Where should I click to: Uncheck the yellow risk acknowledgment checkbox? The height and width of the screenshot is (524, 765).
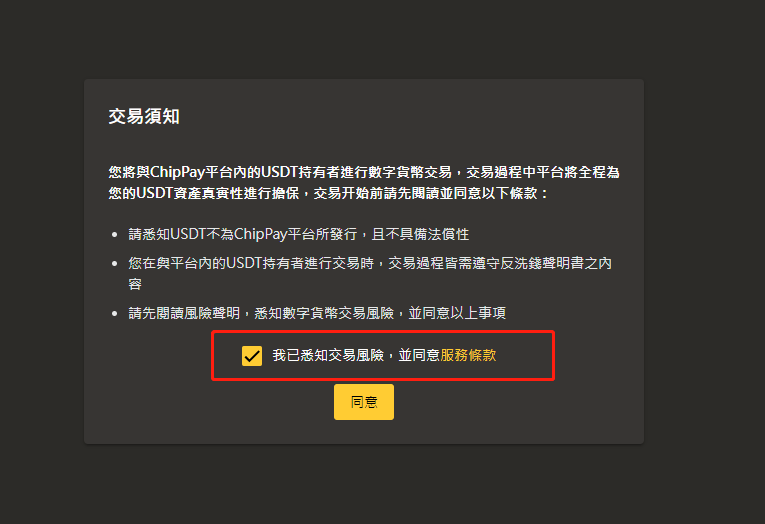point(252,356)
